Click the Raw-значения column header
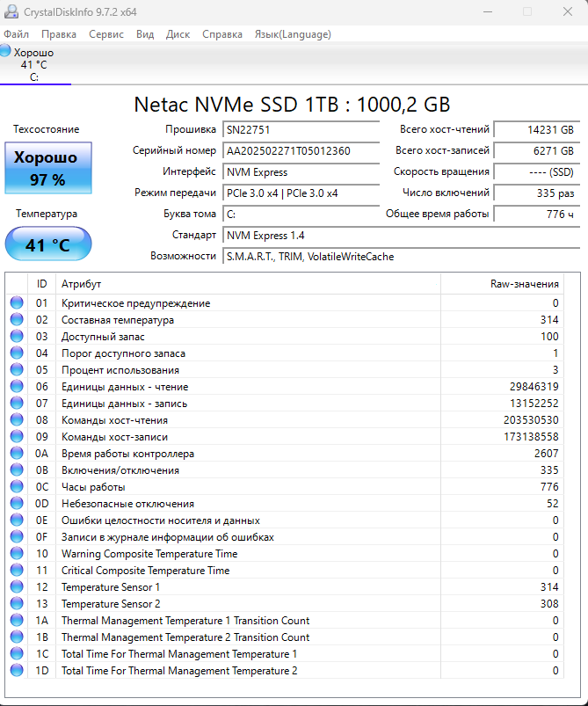Viewport: 588px width, 706px height. [x=502, y=284]
